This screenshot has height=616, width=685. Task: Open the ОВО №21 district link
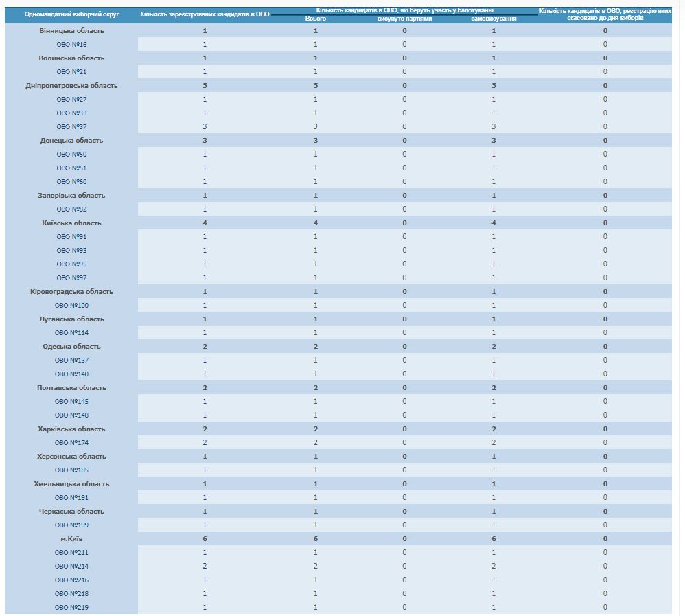[71, 72]
